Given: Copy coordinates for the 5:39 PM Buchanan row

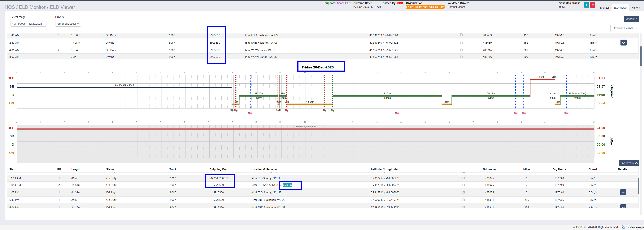Looking at the screenshot, I should pos(463,199).
